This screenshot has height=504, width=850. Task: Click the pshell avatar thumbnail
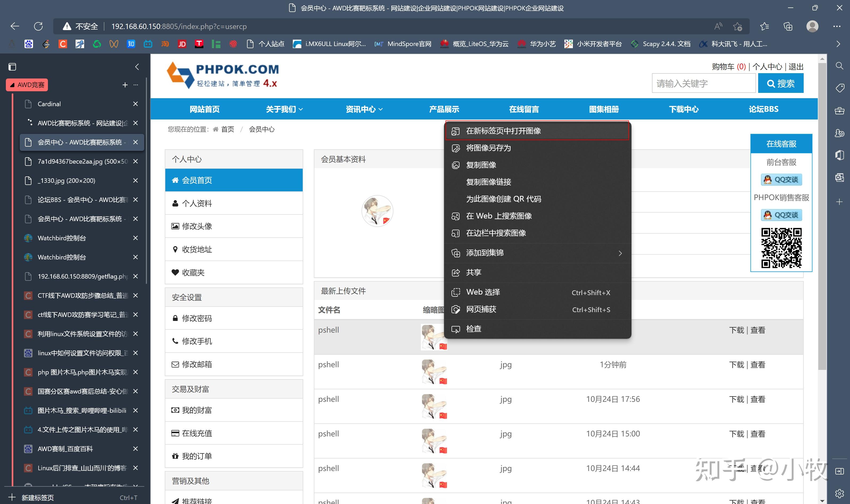coord(434,337)
